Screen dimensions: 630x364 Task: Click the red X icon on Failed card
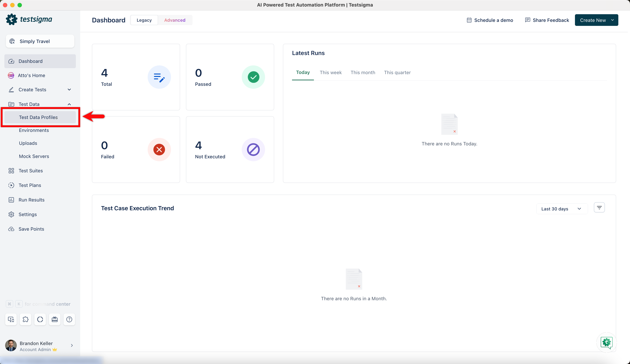point(159,150)
